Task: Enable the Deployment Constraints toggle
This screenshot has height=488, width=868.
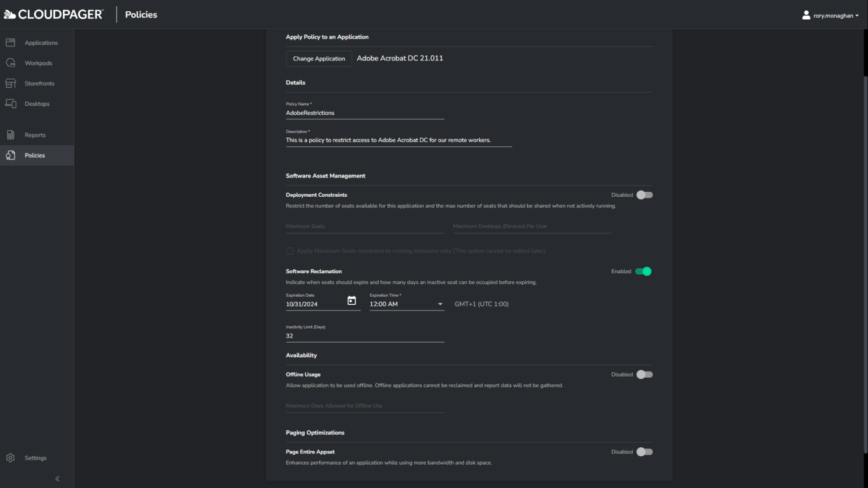Action: [644, 195]
